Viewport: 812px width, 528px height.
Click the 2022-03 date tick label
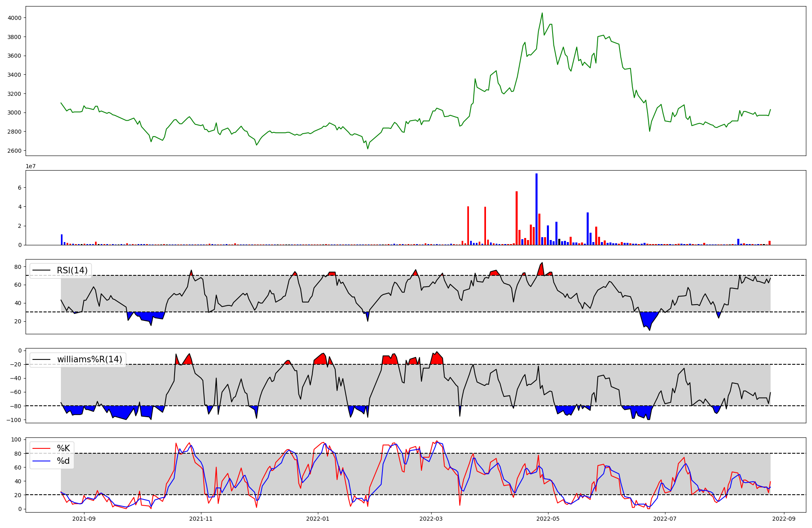tap(431, 518)
